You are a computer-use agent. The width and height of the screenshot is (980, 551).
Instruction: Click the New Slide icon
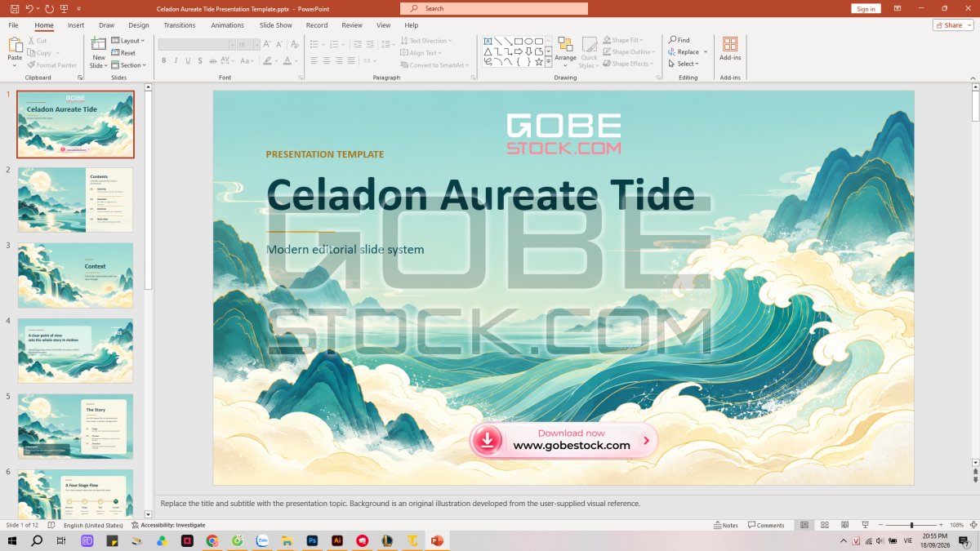pos(99,44)
